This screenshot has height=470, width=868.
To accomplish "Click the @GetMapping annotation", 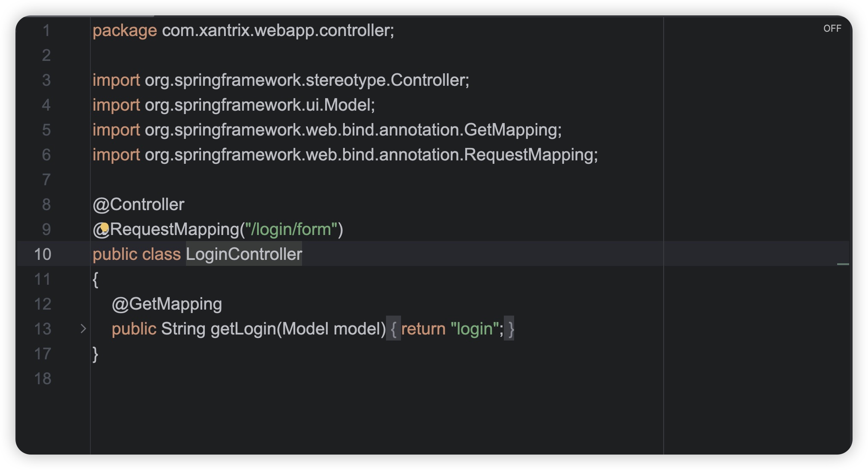I will click(167, 304).
